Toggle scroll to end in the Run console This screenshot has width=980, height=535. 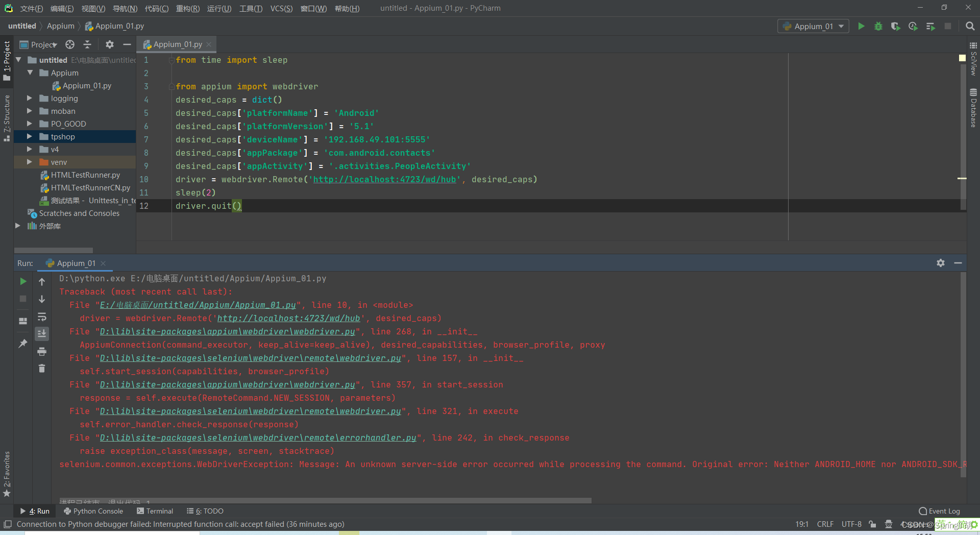coord(42,333)
